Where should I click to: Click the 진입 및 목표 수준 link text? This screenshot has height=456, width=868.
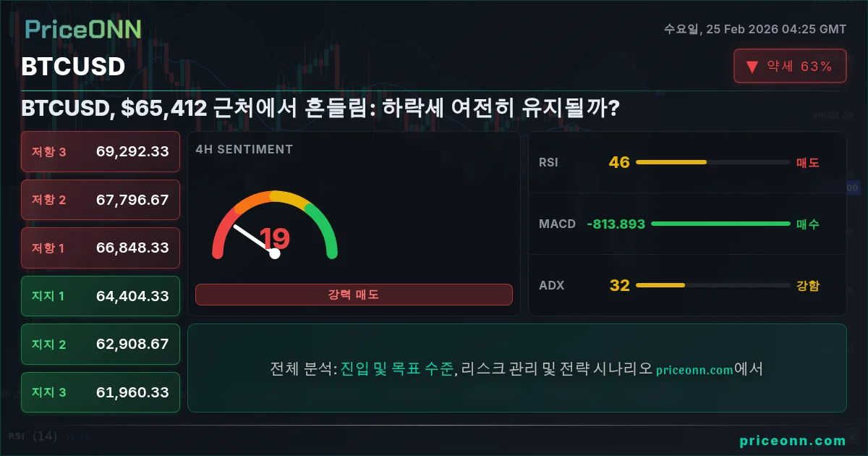point(397,369)
